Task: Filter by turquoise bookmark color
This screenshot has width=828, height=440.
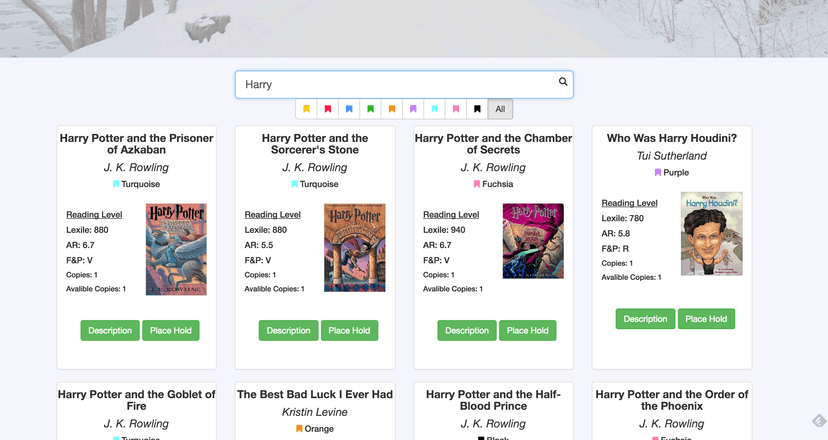Action: 435,109
